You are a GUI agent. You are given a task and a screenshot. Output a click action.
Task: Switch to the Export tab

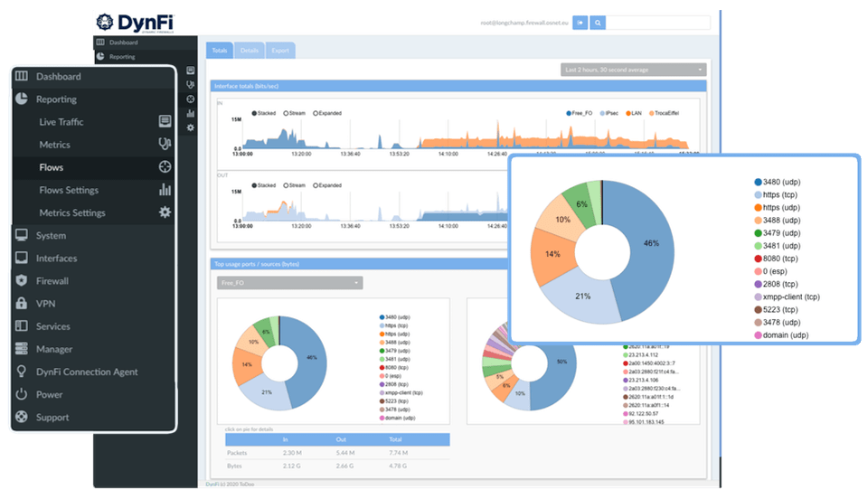tap(280, 51)
